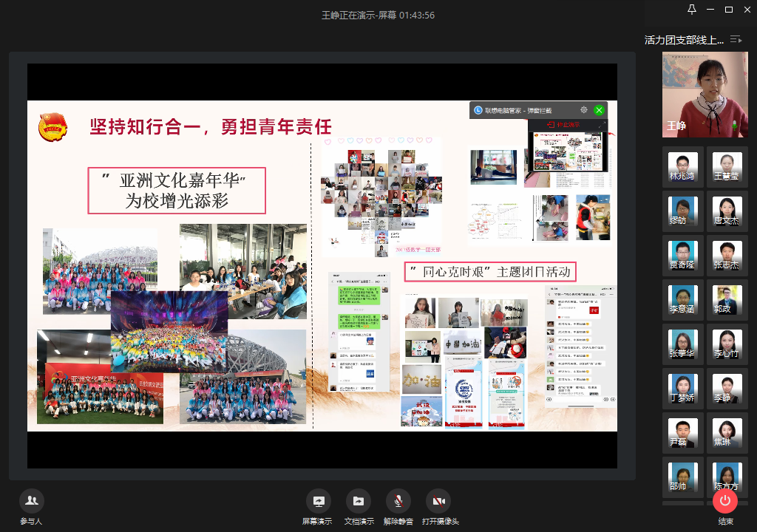Close the 联想电脑管家 popup with green X
This screenshot has height=532, width=757.
pos(599,110)
